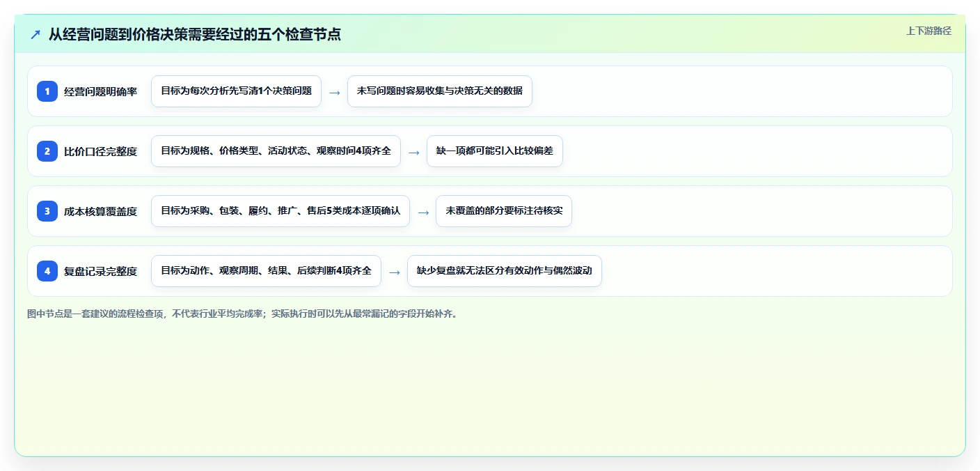Click the number 2 step badge

pos(47,151)
